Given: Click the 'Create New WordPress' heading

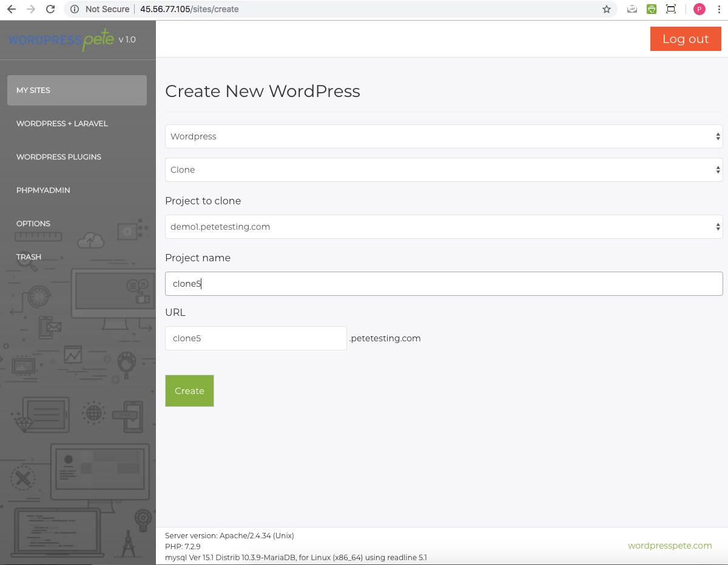Looking at the screenshot, I should click(x=263, y=91).
